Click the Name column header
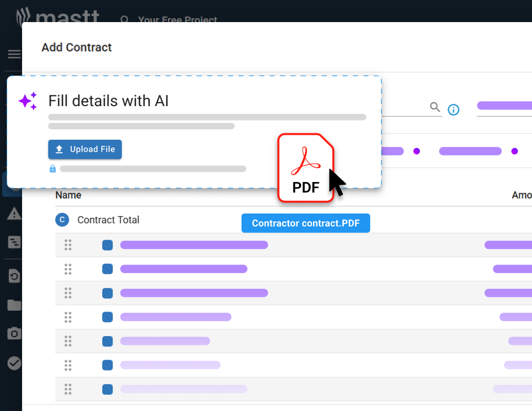This screenshot has width=532, height=411. tap(68, 195)
